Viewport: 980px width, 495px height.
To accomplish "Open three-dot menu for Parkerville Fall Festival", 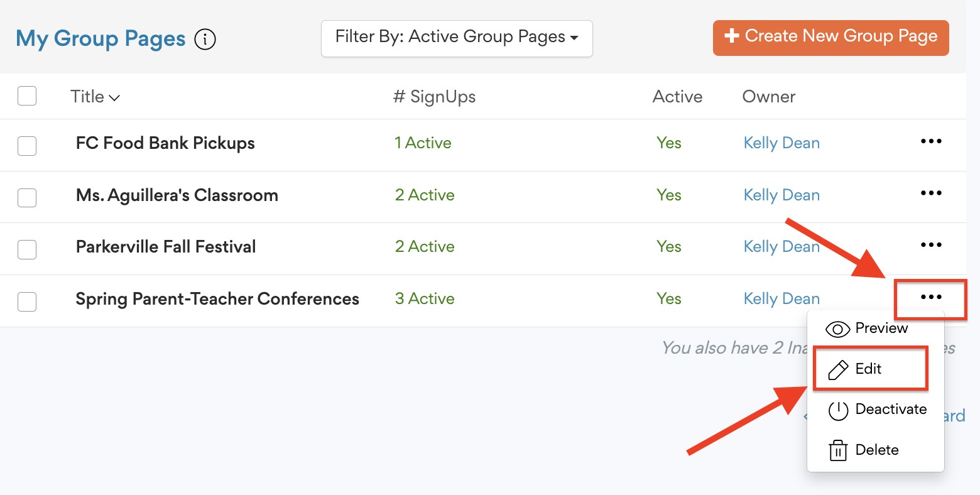I will coord(930,245).
